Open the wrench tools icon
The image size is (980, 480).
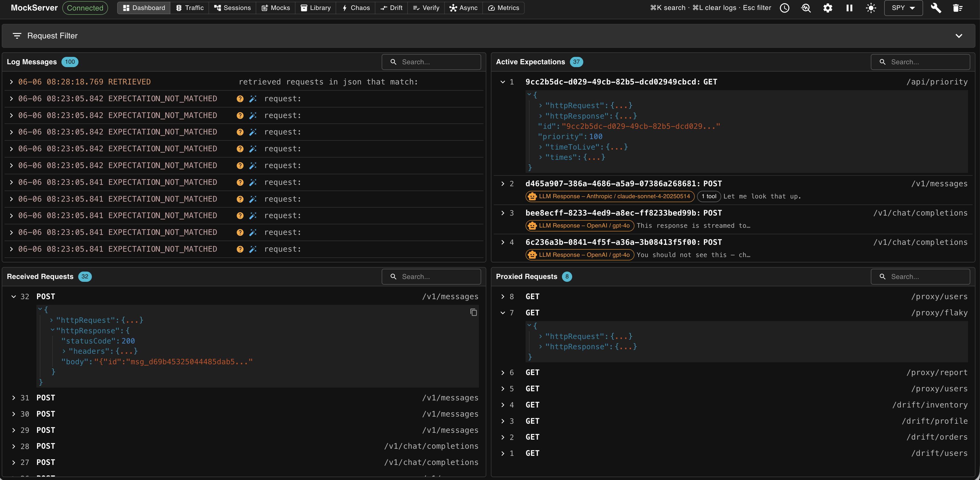click(x=936, y=8)
